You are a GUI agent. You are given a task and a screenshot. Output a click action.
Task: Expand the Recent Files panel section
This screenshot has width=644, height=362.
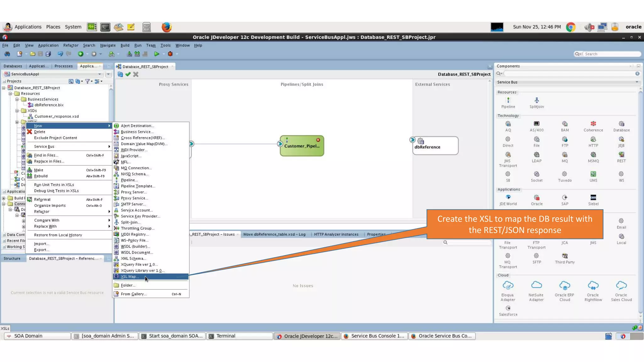pyautogui.click(x=4, y=241)
